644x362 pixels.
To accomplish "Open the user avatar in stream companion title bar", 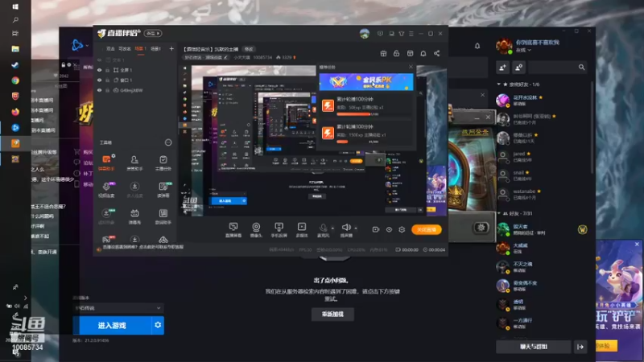I will point(365,34).
